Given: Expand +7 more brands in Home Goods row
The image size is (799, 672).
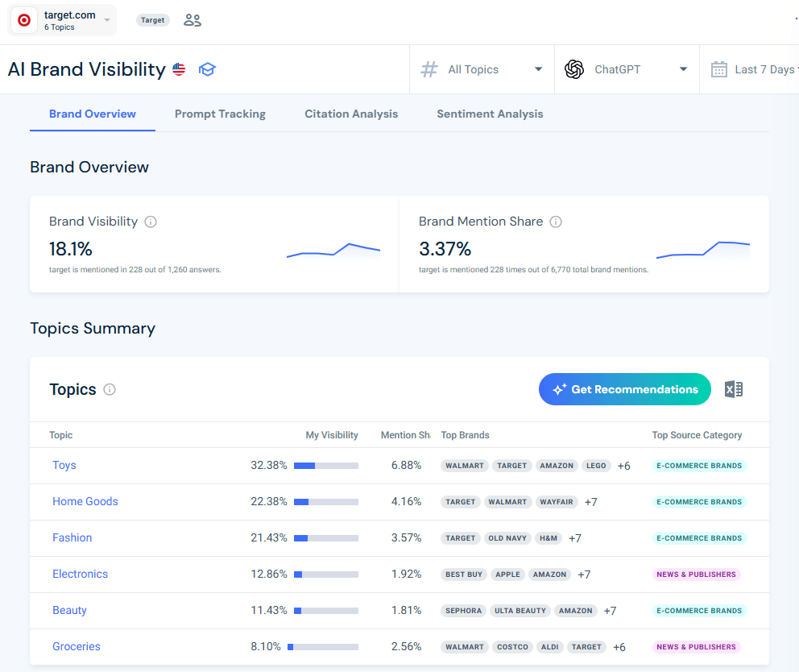Looking at the screenshot, I should [x=590, y=502].
